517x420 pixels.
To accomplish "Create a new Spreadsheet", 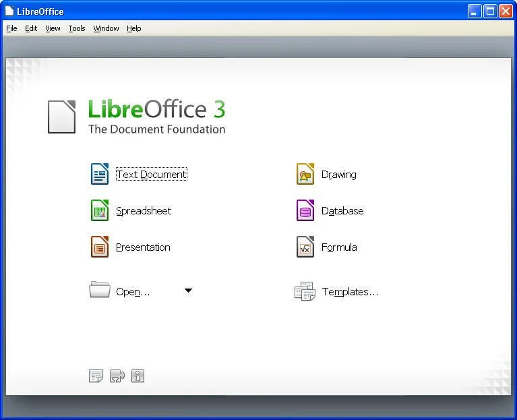I will 144,210.
